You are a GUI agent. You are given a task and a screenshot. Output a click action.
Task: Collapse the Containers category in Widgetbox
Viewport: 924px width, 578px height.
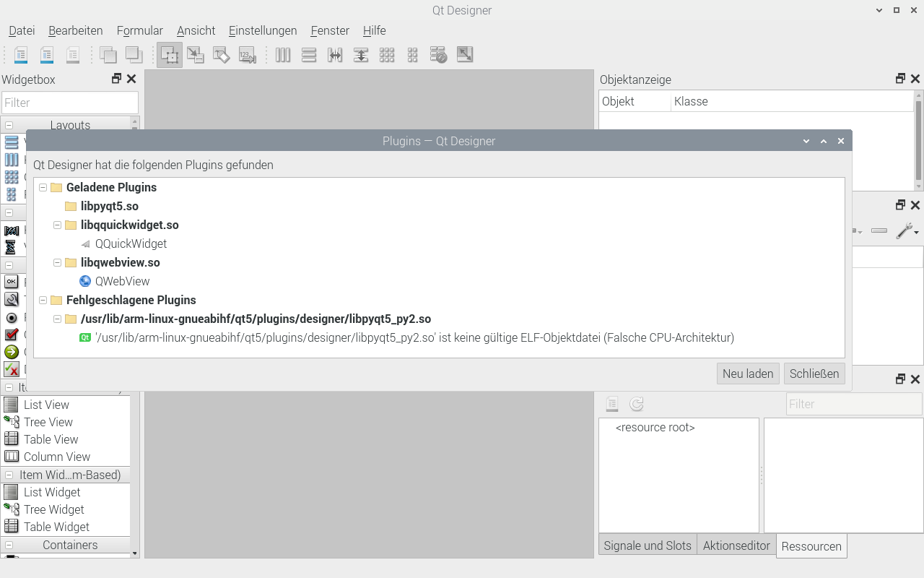tap(9, 545)
